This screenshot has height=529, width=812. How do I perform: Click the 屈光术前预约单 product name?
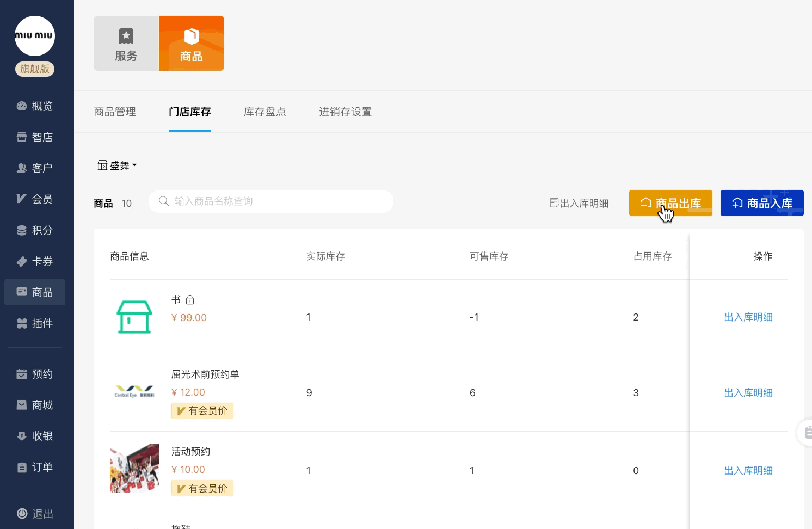[x=205, y=374]
